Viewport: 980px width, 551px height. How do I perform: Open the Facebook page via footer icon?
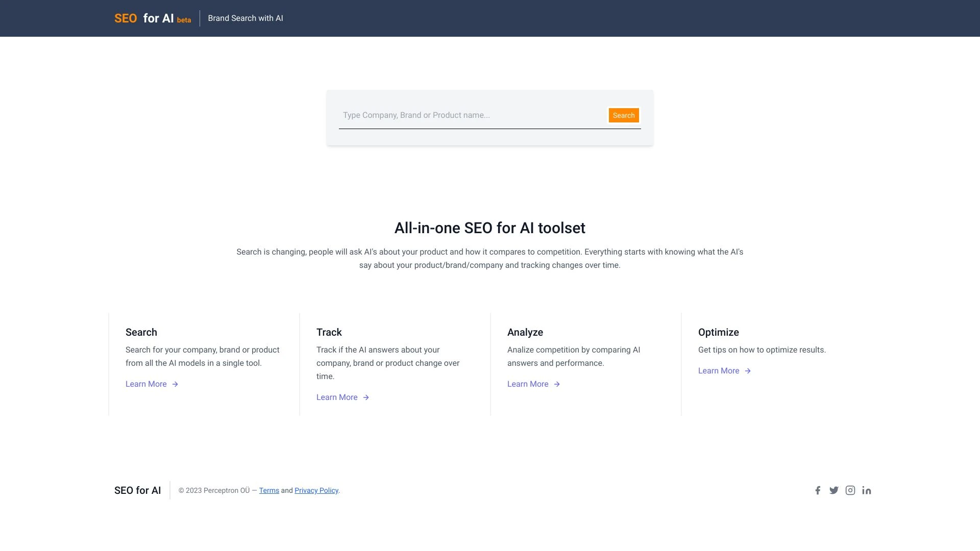pos(818,490)
